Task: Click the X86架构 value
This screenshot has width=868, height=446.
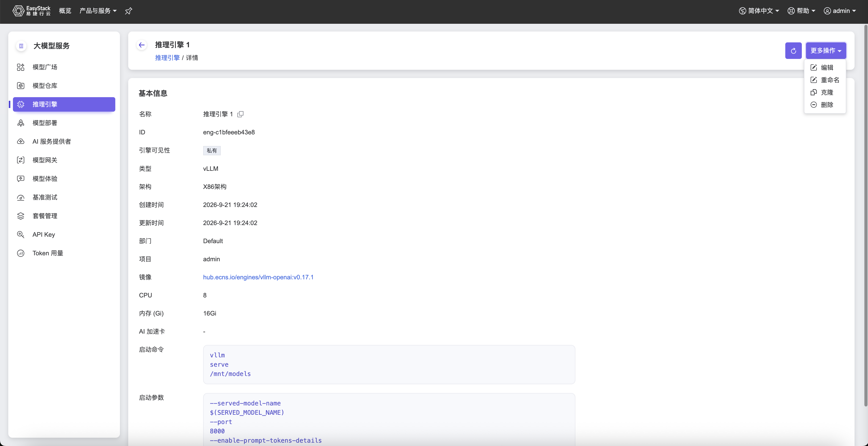Action: pyautogui.click(x=215, y=187)
